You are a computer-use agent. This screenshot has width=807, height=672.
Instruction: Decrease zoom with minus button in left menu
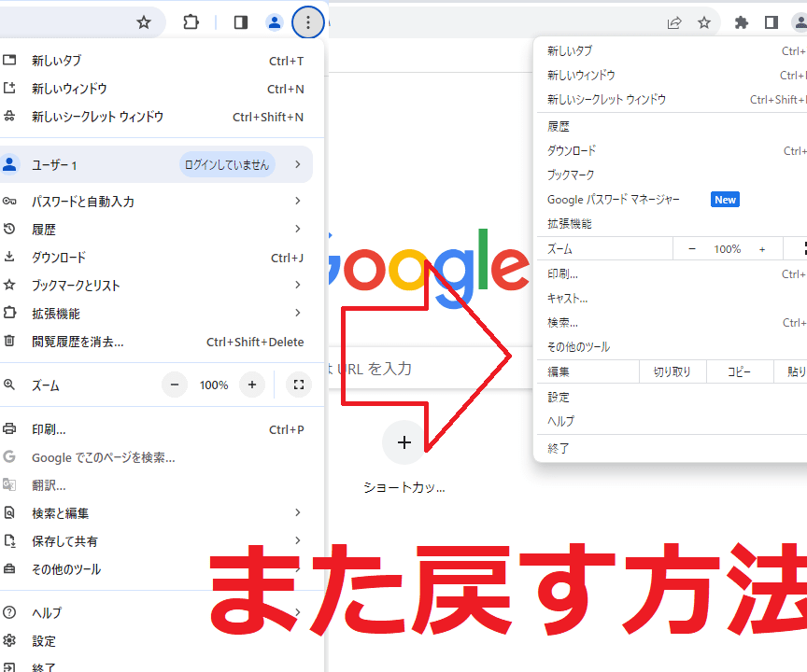[x=175, y=385]
